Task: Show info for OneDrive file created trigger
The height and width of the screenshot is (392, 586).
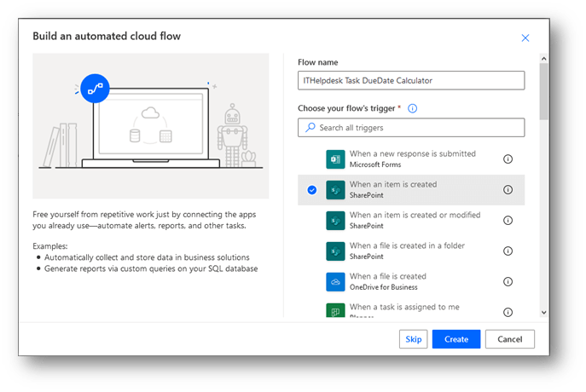Action: coord(508,282)
